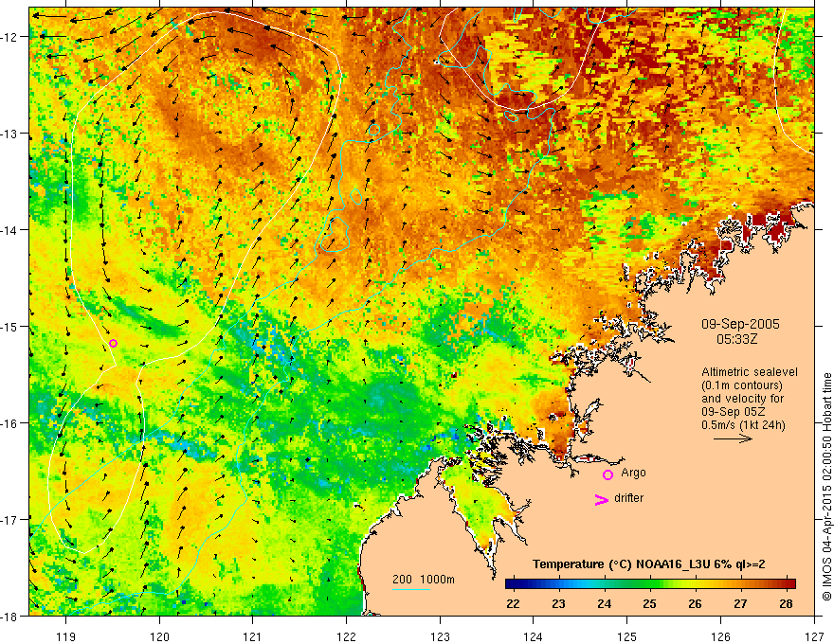Click longitude axis label 121
834x644 pixels.
(x=253, y=636)
